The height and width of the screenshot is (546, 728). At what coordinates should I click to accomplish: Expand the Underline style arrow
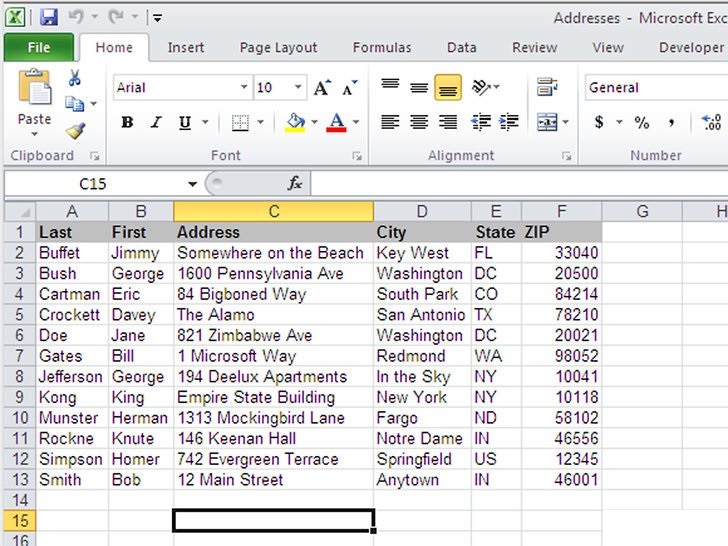tap(205, 123)
